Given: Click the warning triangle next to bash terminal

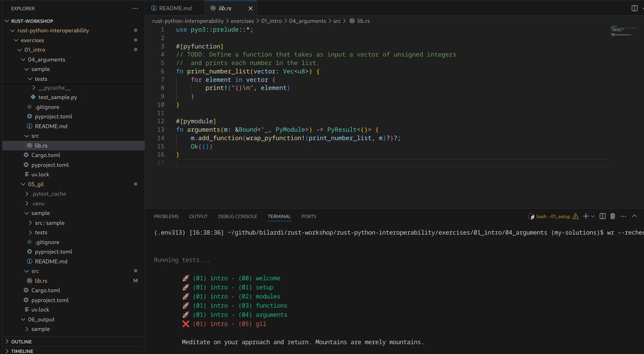Looking at the screenshot, I should [576, 216].
